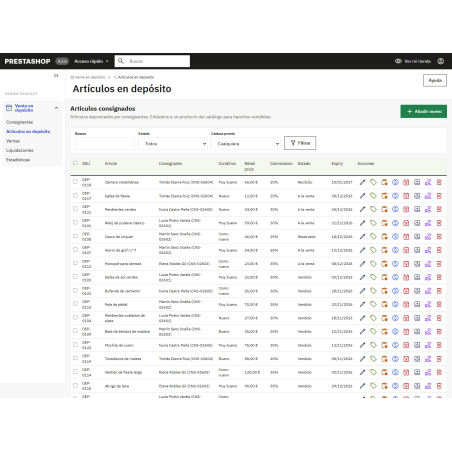Collapse the sidebar with the arrow icon
Viewport: 452px width, 452px height.
(x=56, y=76)
